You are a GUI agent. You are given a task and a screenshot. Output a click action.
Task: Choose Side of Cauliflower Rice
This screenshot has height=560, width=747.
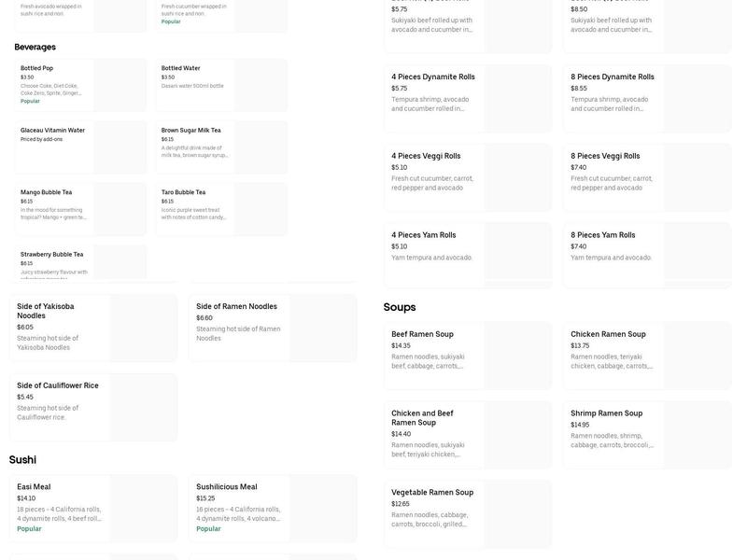[93, 407]
